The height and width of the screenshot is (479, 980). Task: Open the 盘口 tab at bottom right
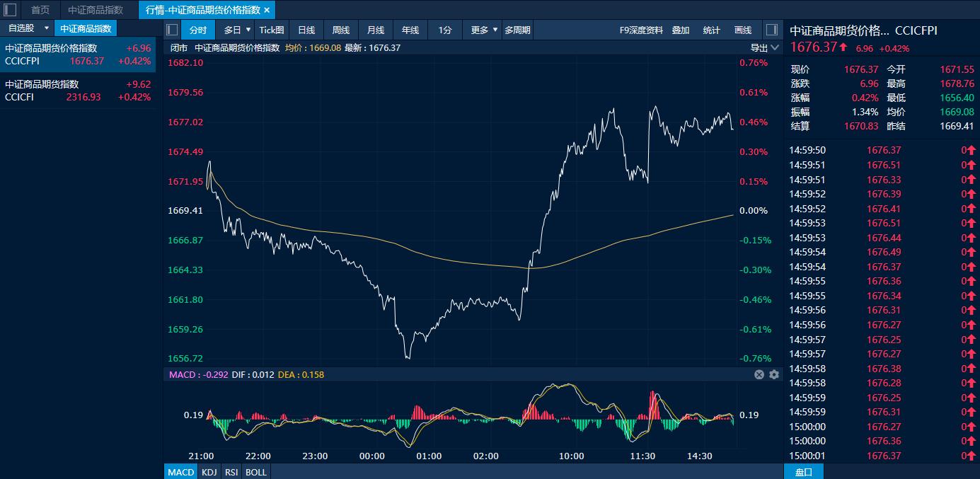[804, 472]
